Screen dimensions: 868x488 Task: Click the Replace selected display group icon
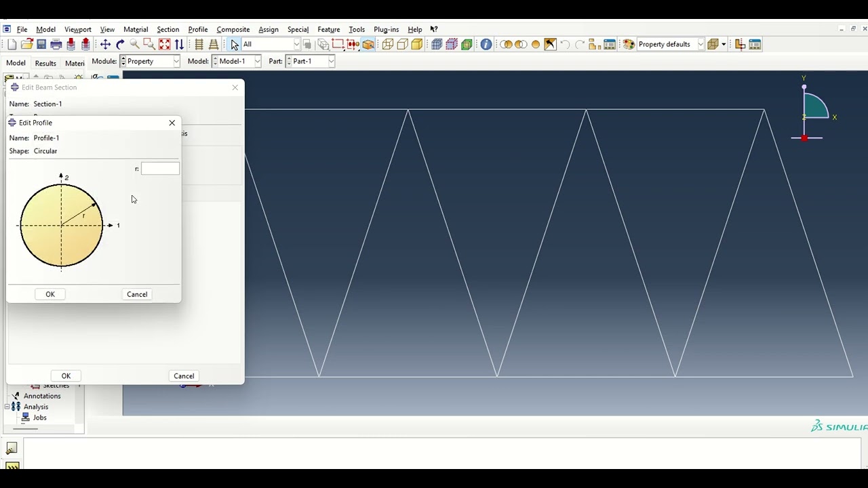pos(506,45)
